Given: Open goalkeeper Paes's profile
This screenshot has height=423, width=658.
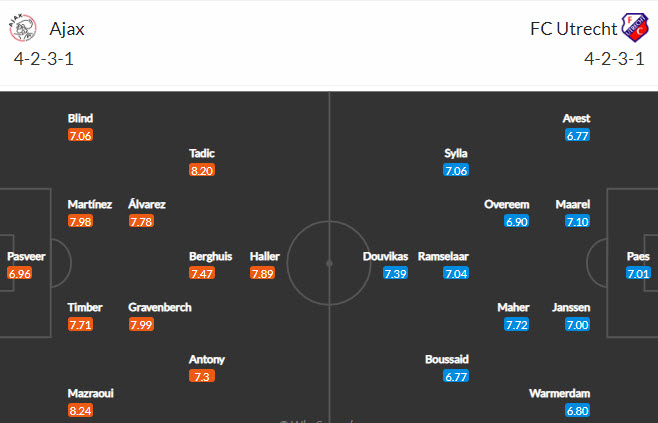Looking at the screenshot, I should 638,256.
